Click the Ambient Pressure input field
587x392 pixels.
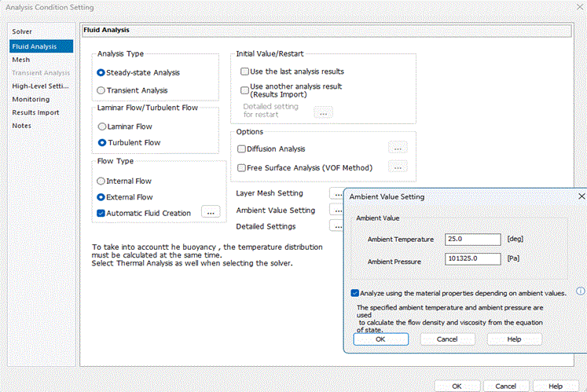[x=472, y=258]
